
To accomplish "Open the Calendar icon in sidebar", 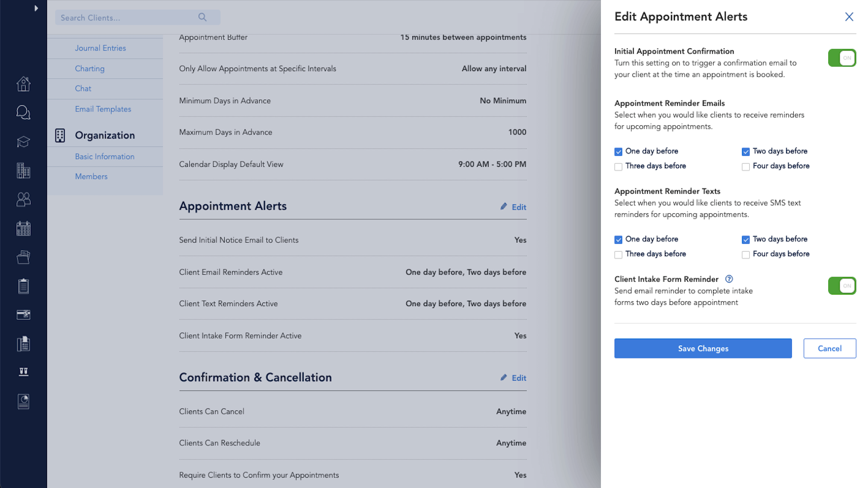I will pyautogui.click(x=24, y=228).
